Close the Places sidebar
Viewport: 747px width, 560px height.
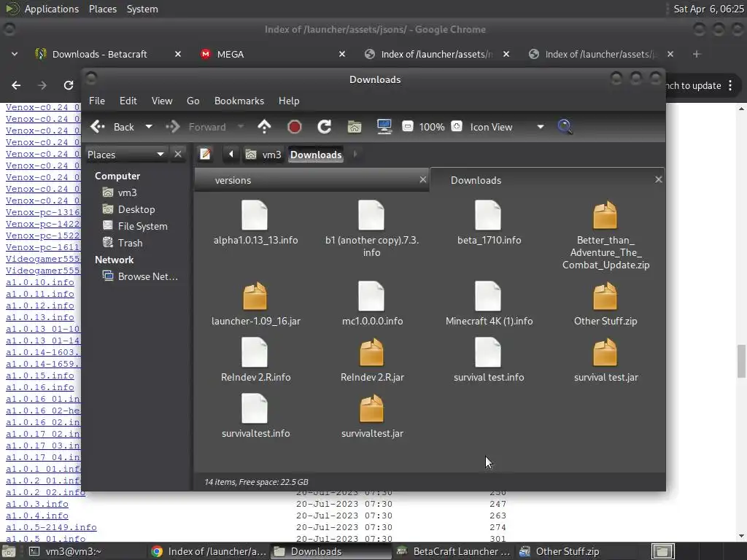(x=178, y=155)
